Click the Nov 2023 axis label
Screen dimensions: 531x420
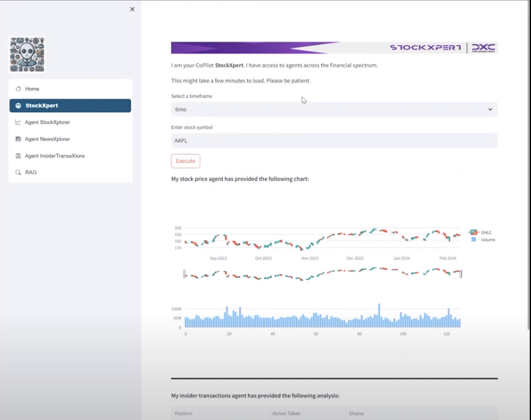(x=310, y=259)
